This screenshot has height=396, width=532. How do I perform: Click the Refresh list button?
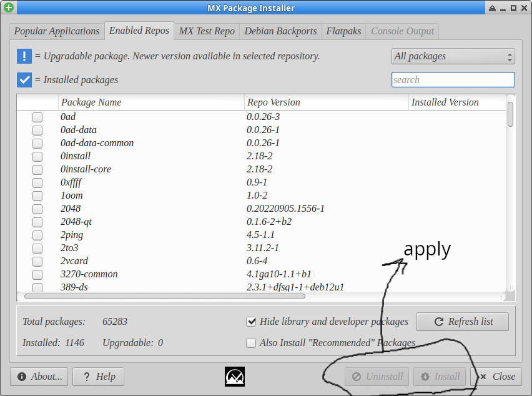pos(463,321)
